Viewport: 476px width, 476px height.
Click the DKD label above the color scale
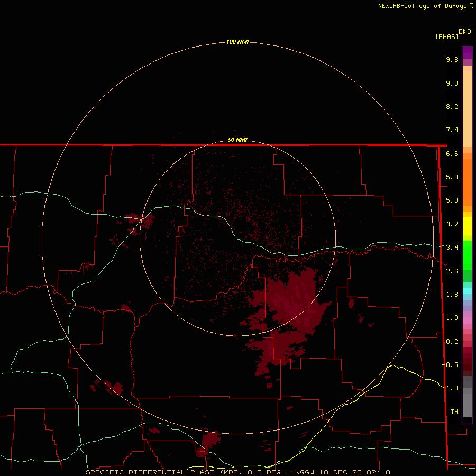(x=464, y=32)
